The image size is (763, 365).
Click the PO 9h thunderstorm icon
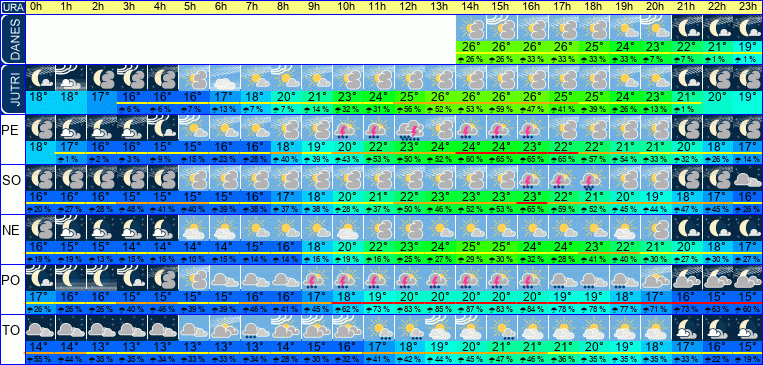click(317, 278)
